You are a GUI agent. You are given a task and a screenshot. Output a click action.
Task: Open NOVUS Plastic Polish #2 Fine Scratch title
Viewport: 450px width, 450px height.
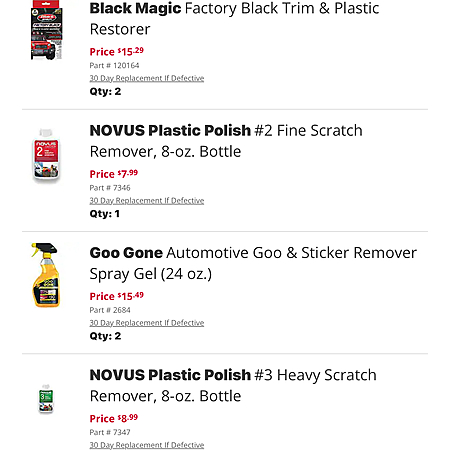(226, 141)
